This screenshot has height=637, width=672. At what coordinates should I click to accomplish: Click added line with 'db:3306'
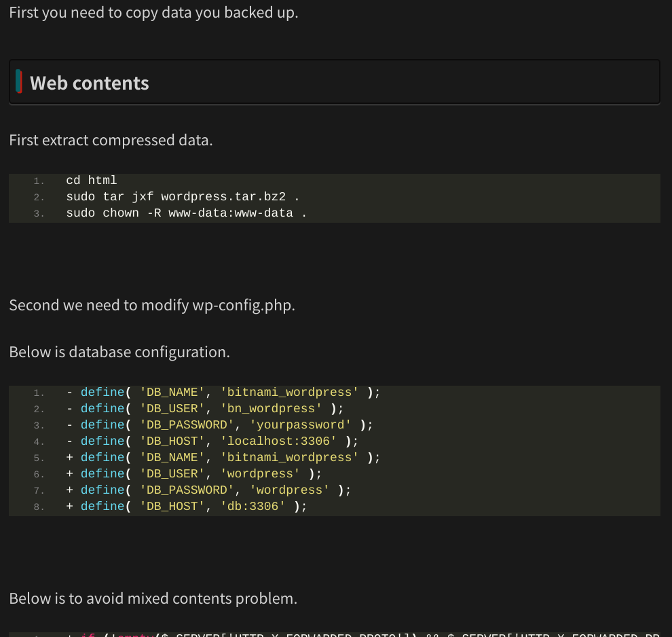point(187,506)
